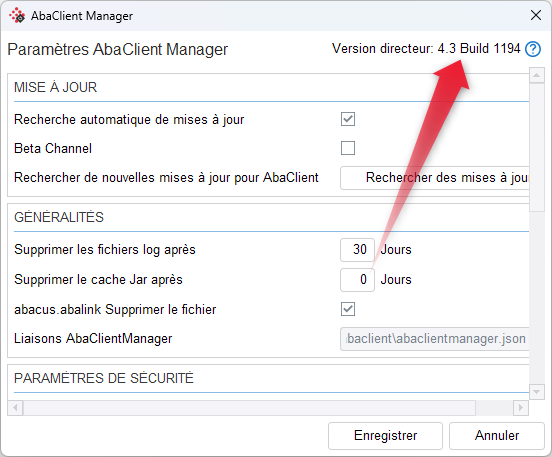The width and height of the screenshot is (552, 457).
Task: Click Rechercher des mises à jour button
Action: [x=435, y=178]
